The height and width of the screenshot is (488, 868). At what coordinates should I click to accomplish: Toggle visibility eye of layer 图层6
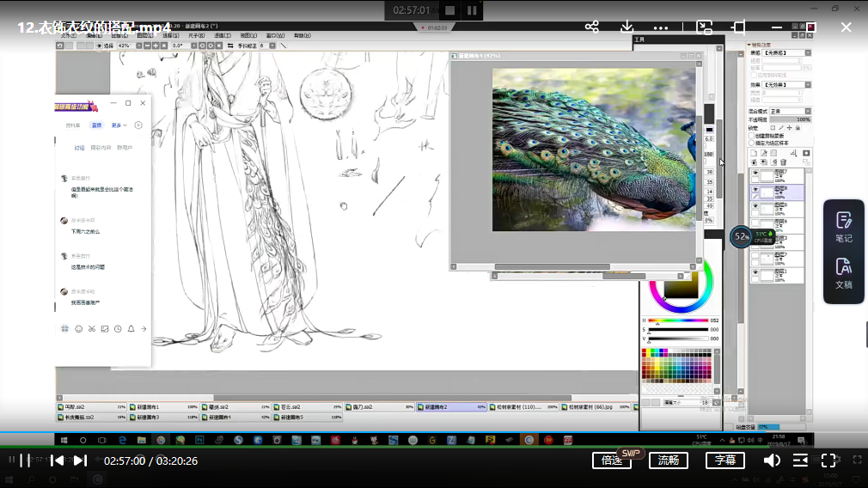tap(755, 206)
